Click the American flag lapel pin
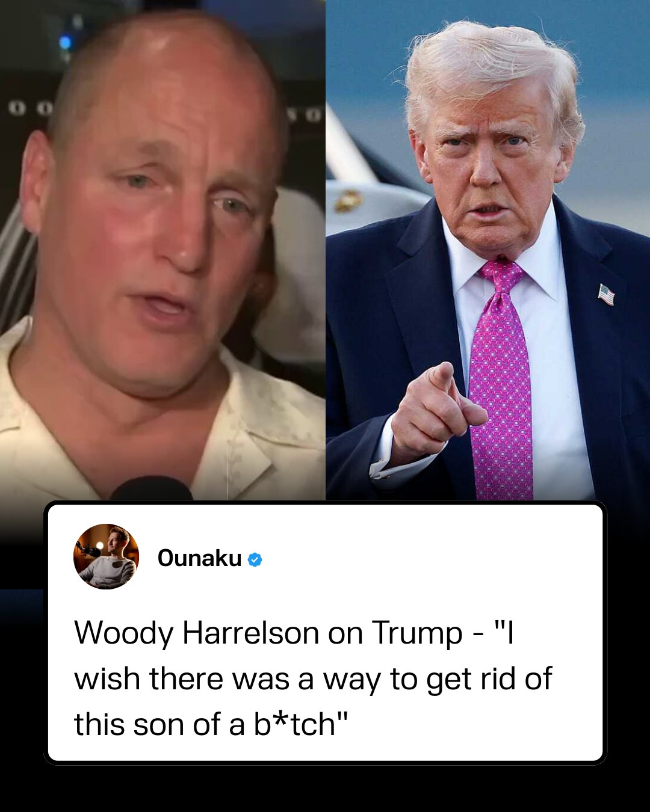This screenshot has width=650, height=812. tap(606, 294)
